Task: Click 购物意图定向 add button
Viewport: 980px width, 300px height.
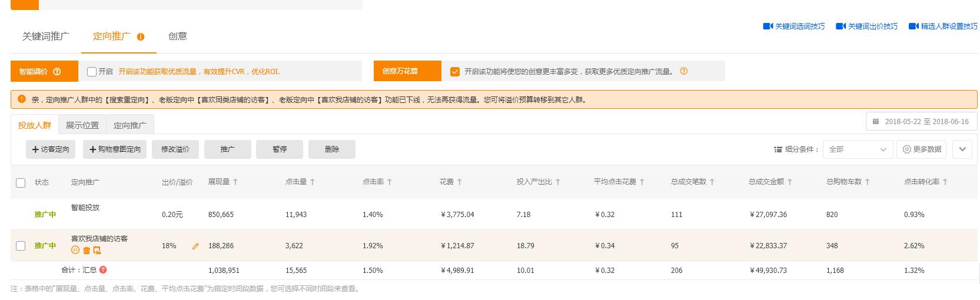Action: (x=115, y=149)
